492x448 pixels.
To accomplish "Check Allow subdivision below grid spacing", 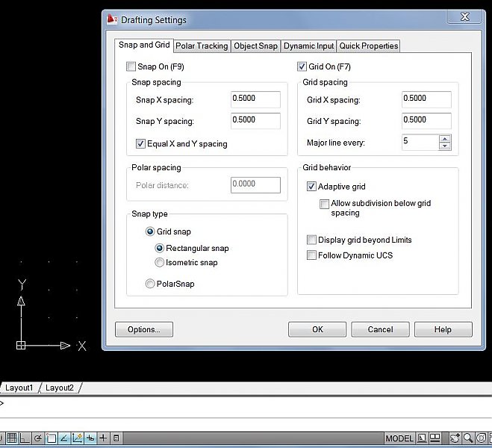I will coord(324,204).
